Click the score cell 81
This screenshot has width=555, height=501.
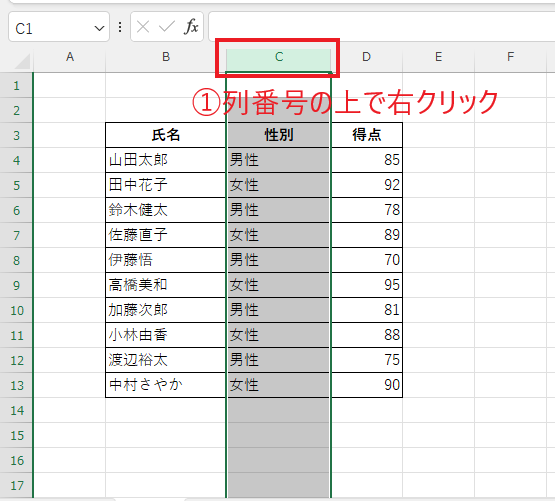click(366, 311)
